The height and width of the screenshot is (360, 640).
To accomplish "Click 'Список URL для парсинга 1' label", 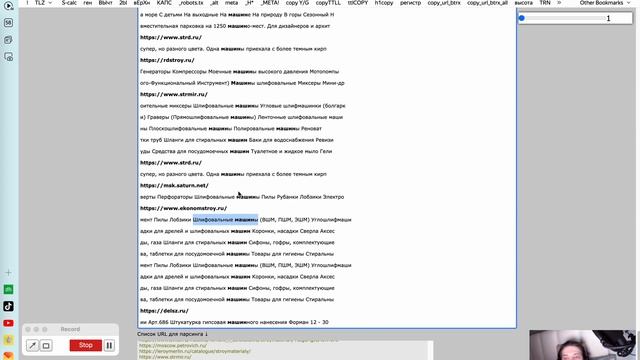I will click(173, 334).
